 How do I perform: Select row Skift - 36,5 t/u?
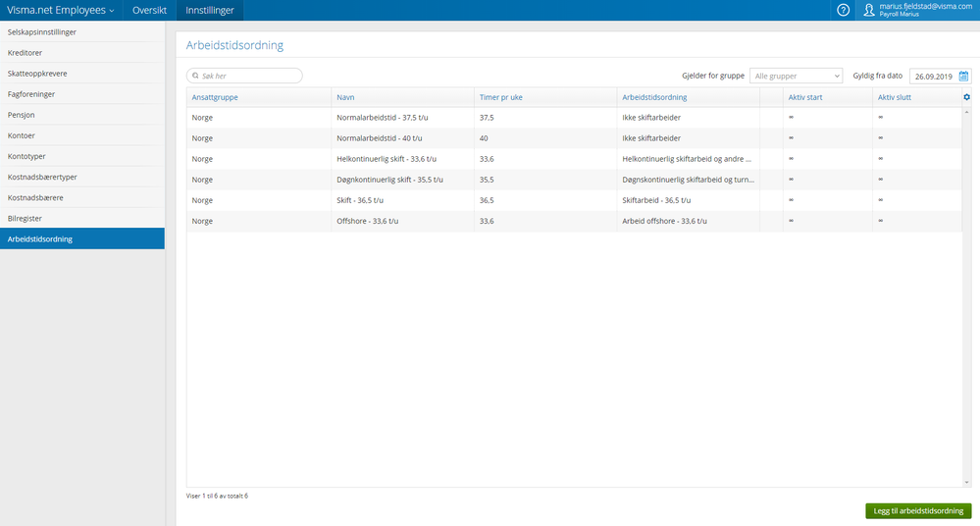(x=574, y=200)
